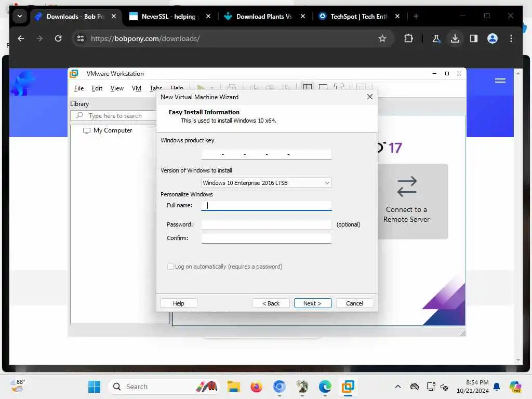This screenshot has width=532, height=399.
Task: Launch Firefox from the taskbar
Action: (x=256, y=387)
